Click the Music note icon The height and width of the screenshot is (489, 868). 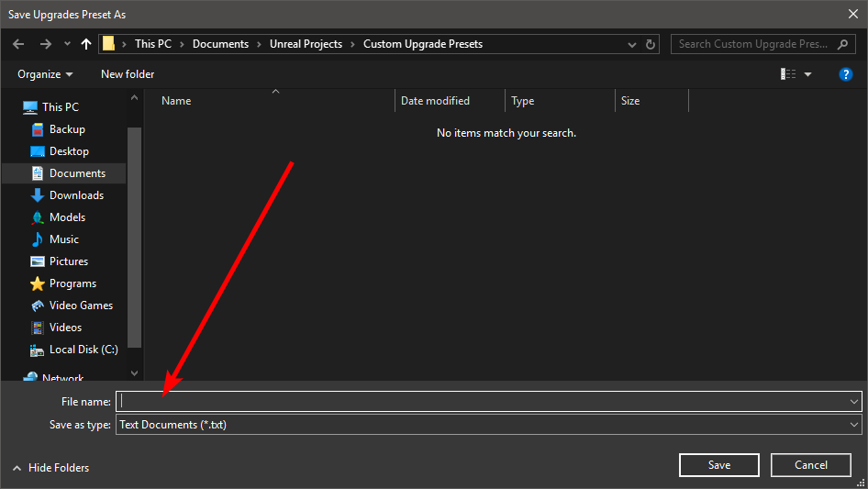coord(37,239)
